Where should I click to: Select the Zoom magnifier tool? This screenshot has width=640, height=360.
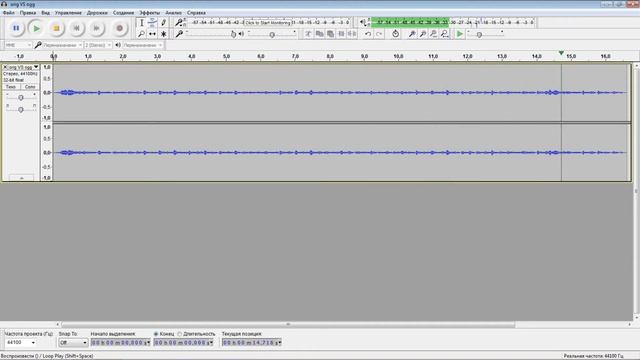pos(142,34)
